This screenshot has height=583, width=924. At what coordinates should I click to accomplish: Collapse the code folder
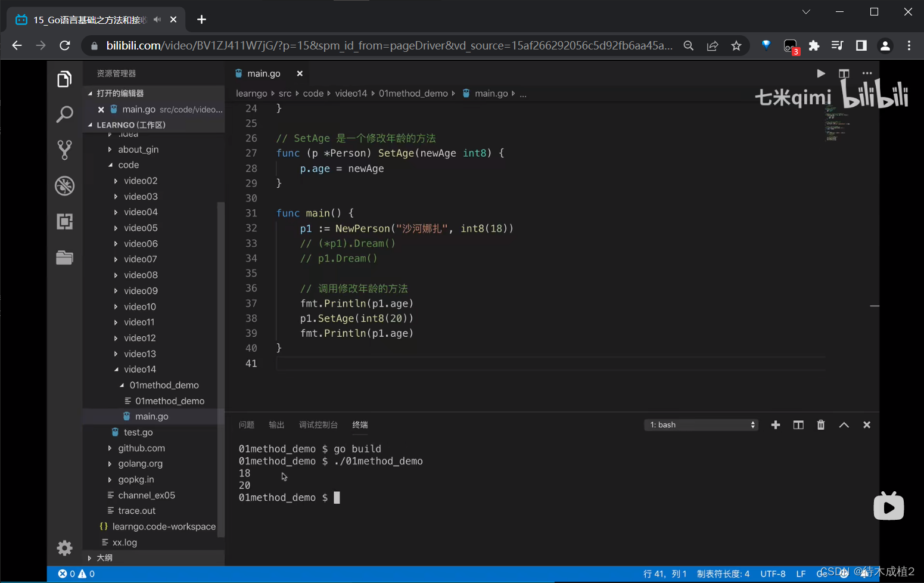(128, 165)
